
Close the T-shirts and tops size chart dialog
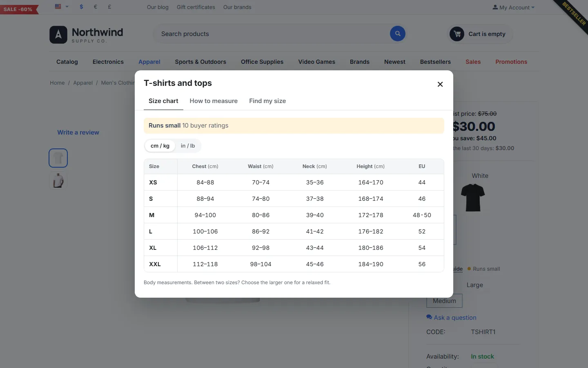point(440,84)
